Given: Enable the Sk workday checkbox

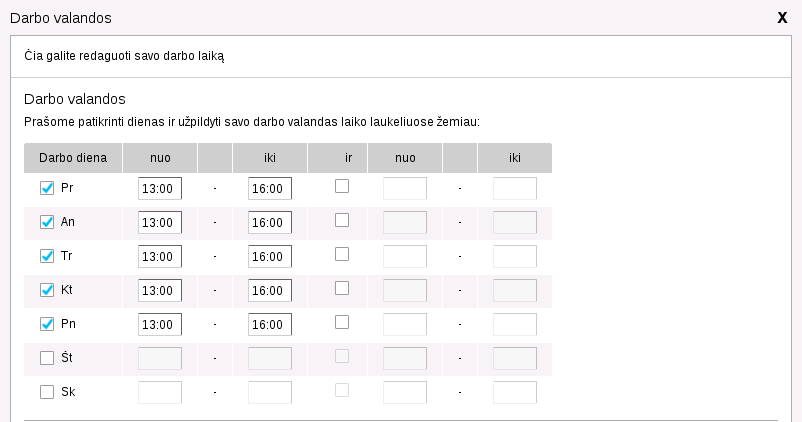Looking at the screenshot, I should (x=47, y=392).
